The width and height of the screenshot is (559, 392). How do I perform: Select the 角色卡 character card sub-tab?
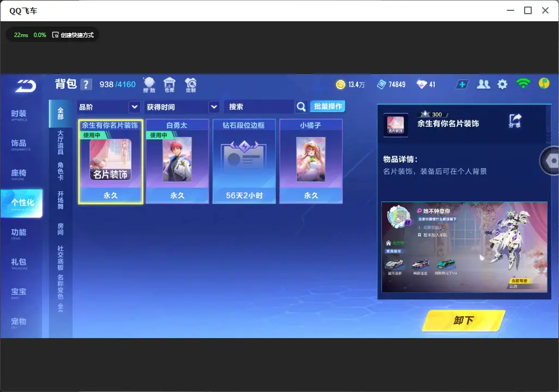(x=60, y=171)
